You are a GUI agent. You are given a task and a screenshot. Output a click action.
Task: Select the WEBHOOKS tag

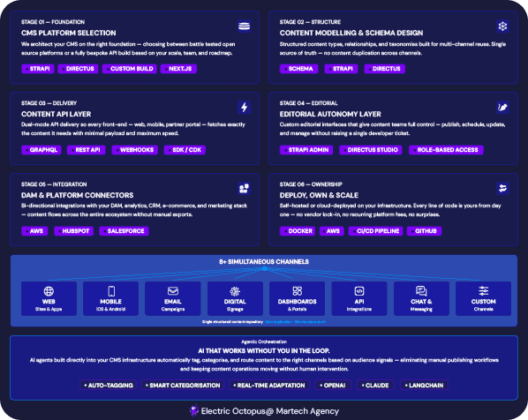(x=135, y=150)
